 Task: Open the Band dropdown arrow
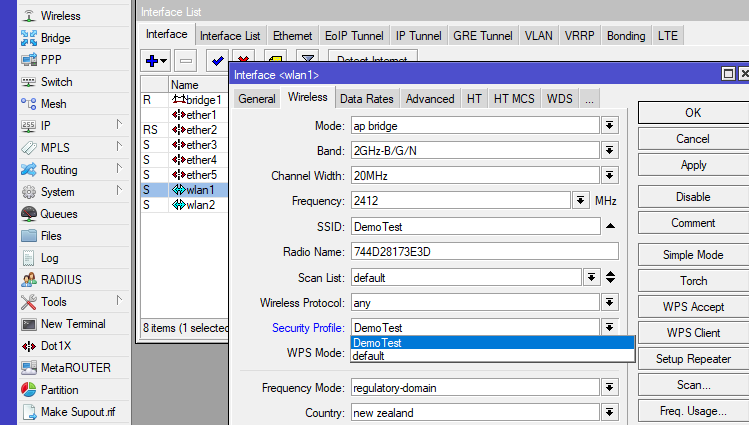click(x=609, y=151)
